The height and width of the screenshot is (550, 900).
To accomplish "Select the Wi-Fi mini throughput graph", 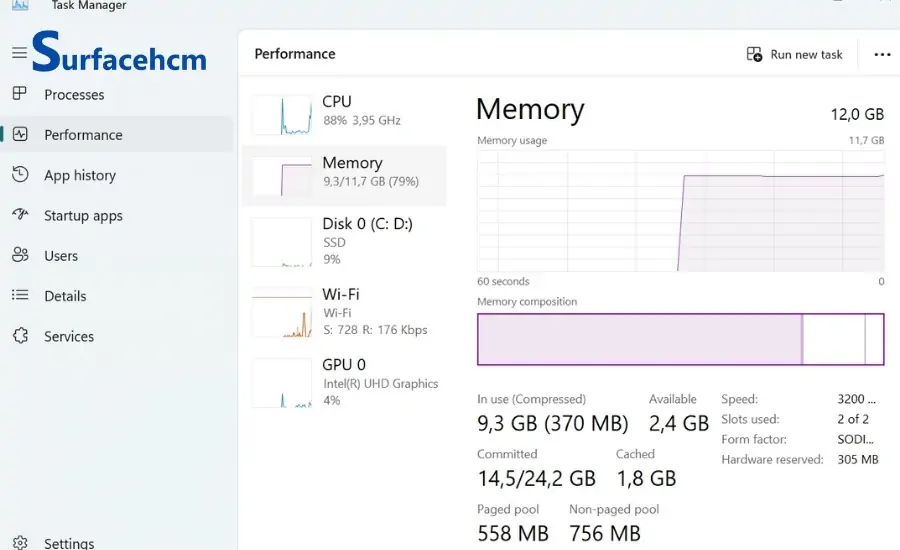I will 282,312.
